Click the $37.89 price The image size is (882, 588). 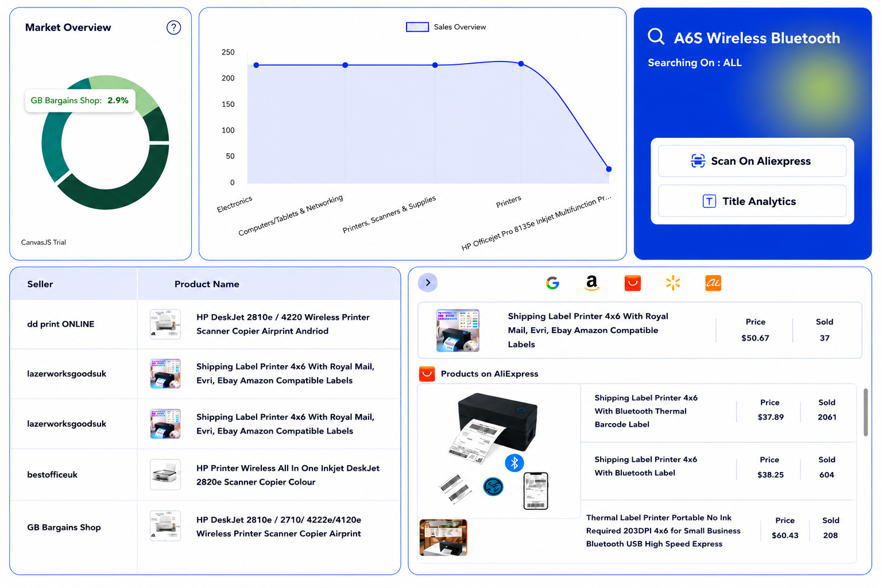point(771,417)
